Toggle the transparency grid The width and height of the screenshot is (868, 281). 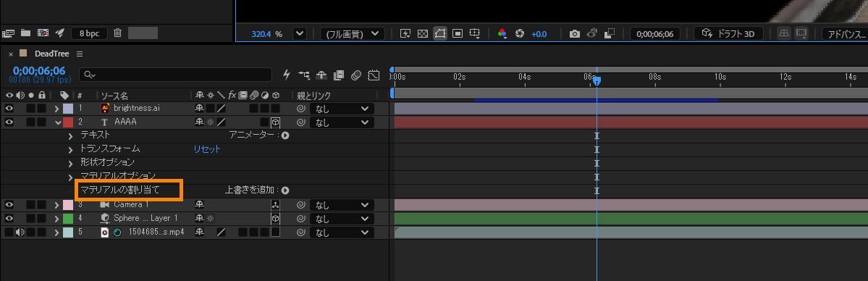tap(422, 34)
